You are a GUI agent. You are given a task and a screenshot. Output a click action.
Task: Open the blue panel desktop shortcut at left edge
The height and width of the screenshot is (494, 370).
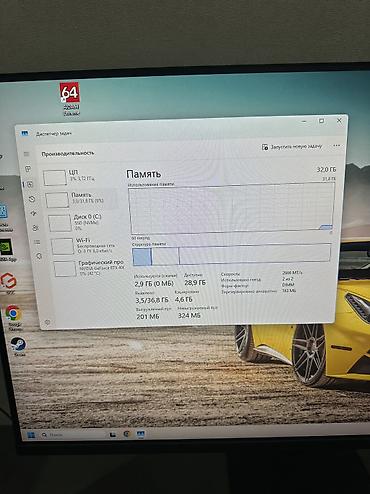coord(4,217)
